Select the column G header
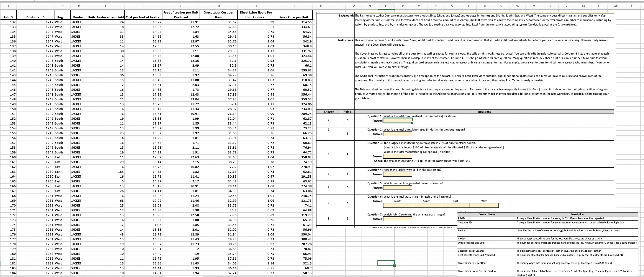The image size is (644, 277). coord(181,6)
